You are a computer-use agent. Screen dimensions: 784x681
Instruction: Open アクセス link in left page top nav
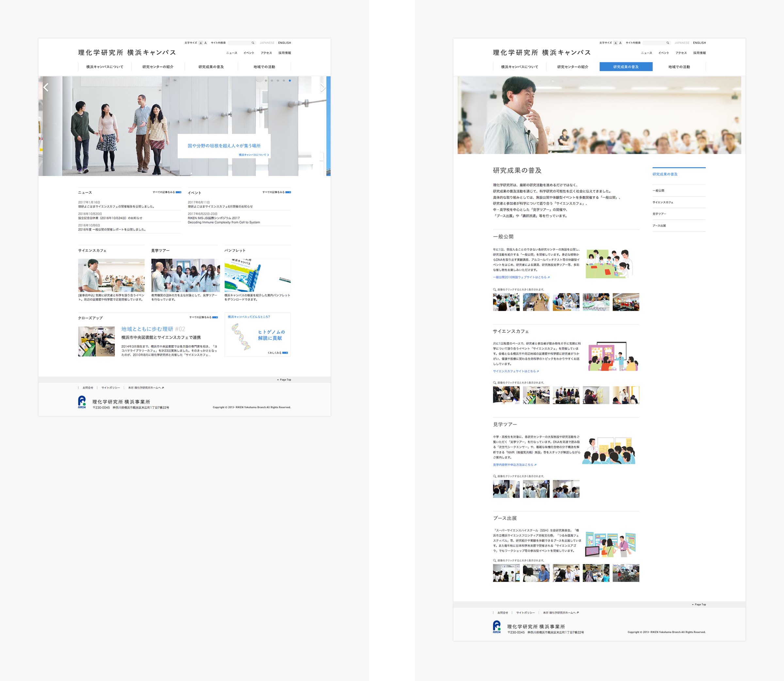266,53
